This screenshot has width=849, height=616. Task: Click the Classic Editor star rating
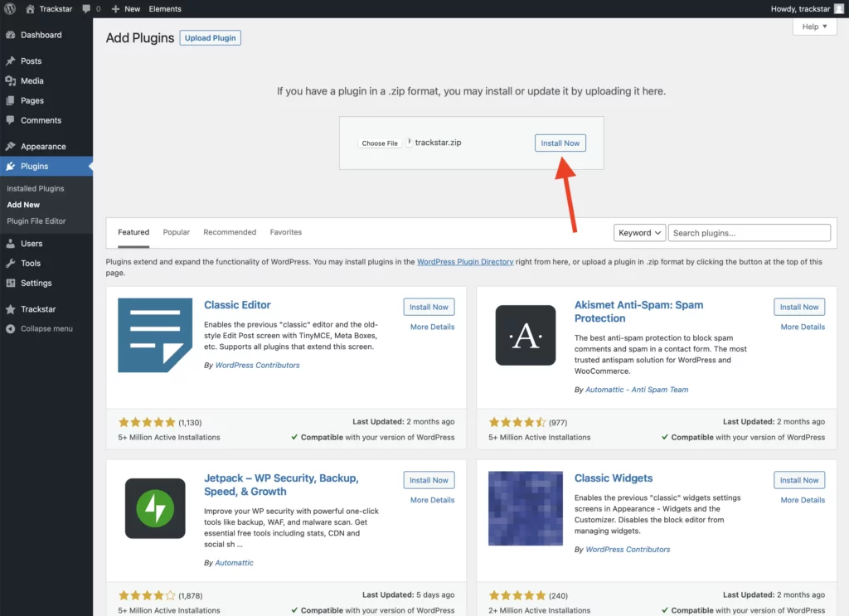pyautogui.click(x=147, y=422)
